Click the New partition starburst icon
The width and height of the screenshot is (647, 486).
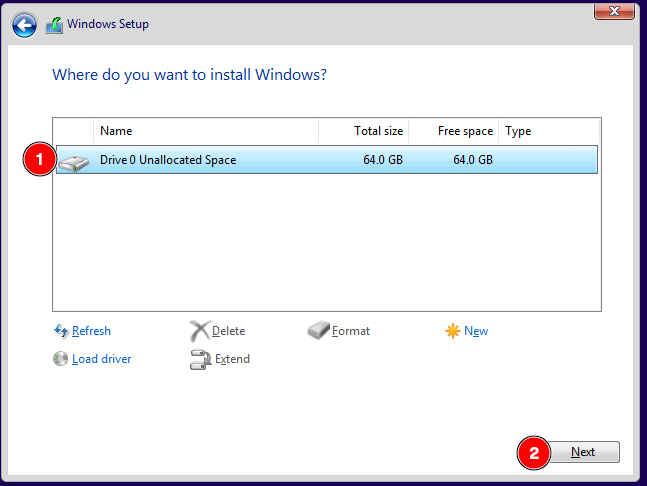pyautogui.click(x=453, y=331)
